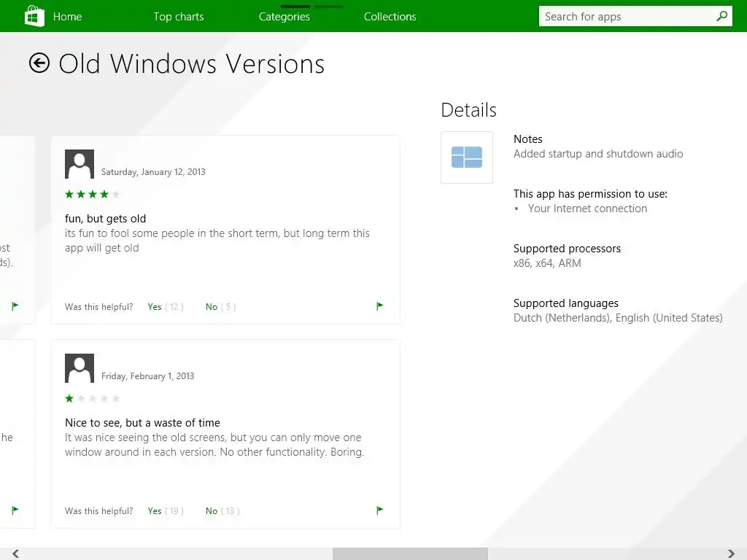The height and width of the screenshot is (560, 747).
Task: Click the flag on the lower cut-off review card
Action: (x=15, y=510)
